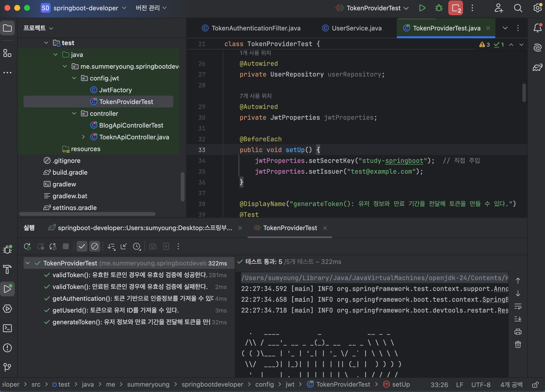
Task: Click the Rerun failed tests icon
Action: pyautogui.click(x=41, y=246)
